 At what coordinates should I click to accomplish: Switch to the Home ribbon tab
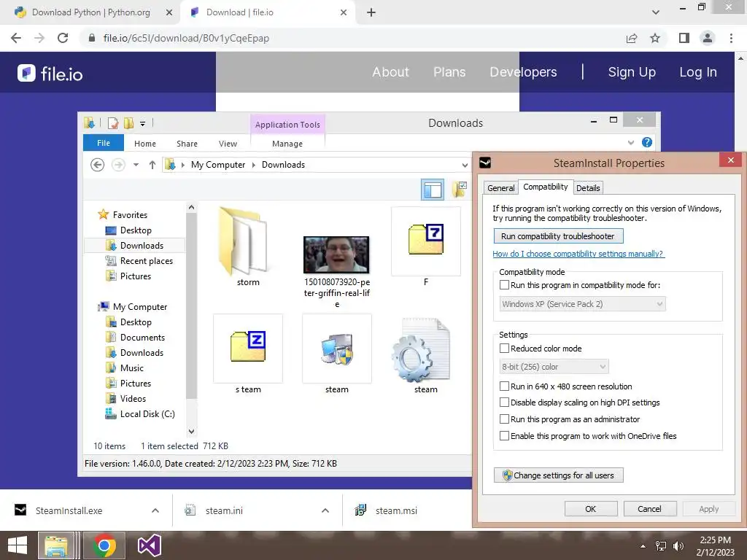(x=145, y=144)
